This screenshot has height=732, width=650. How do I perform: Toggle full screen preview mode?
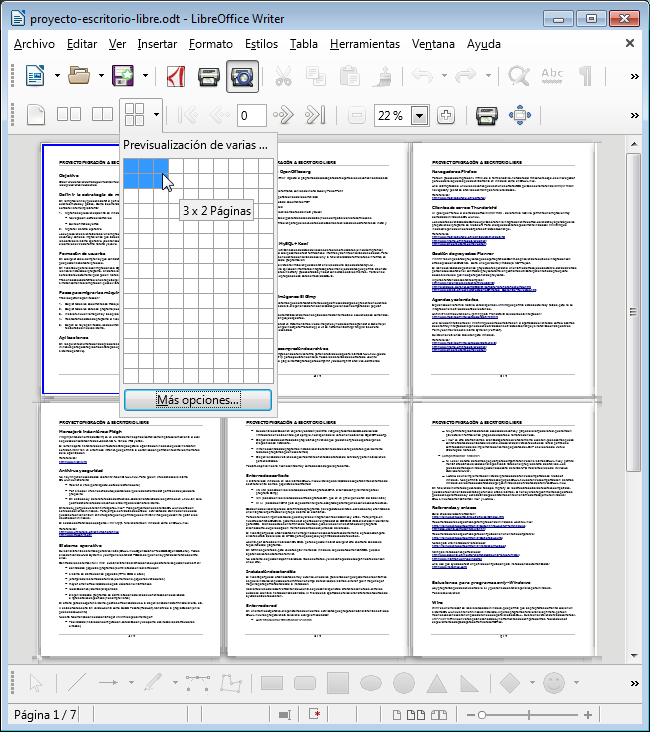[x=520, y=115]
